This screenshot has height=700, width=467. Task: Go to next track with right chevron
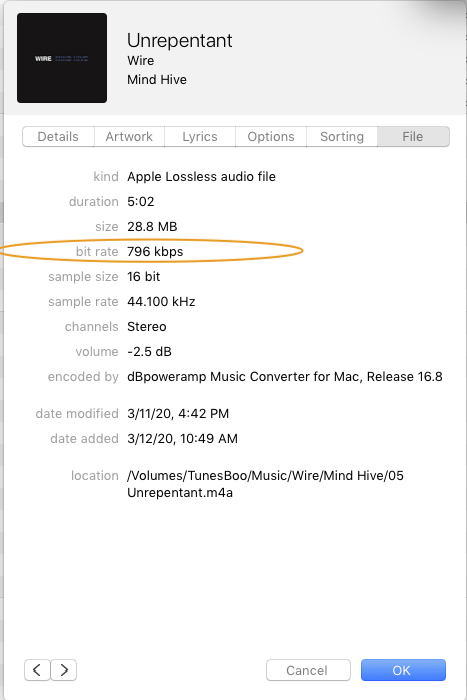[64, 670]
